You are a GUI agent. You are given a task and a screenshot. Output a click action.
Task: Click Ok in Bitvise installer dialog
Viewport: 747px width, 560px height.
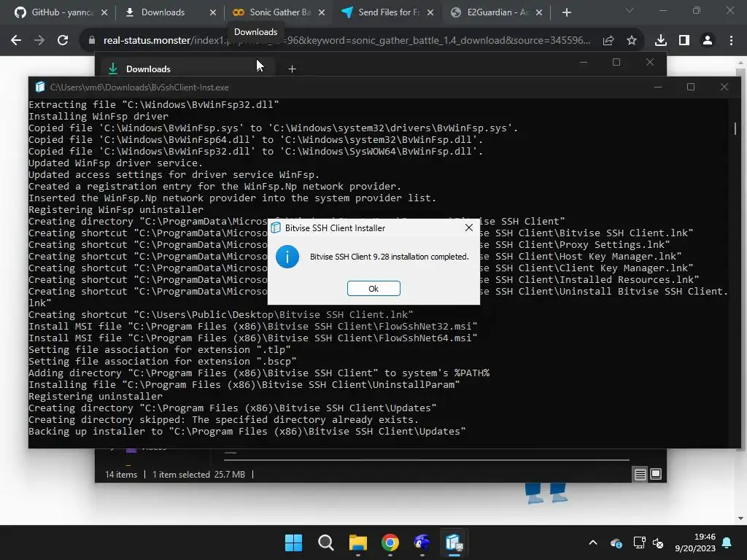[x=373, y=288]
